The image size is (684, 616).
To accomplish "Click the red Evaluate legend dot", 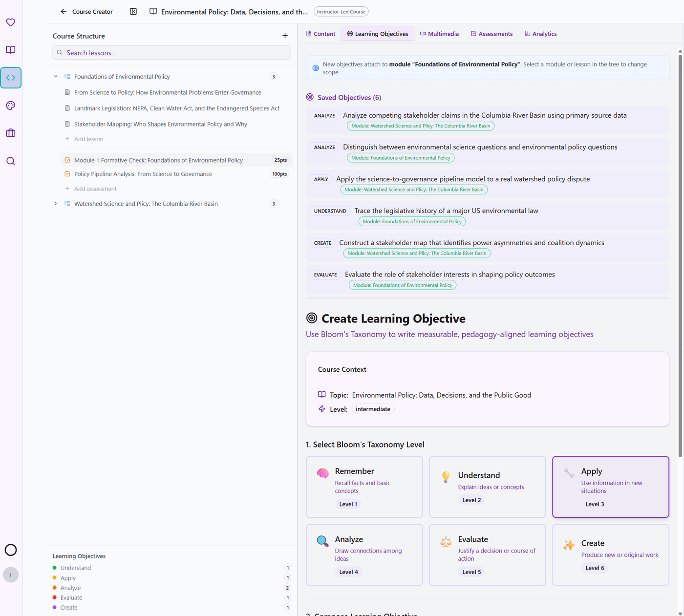I will click(x=55, y=597).
